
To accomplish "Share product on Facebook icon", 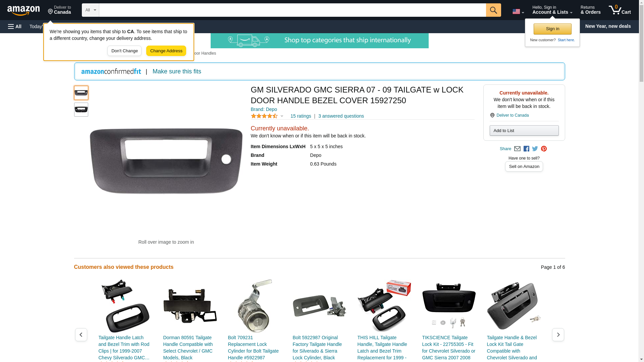I will 526,149.
